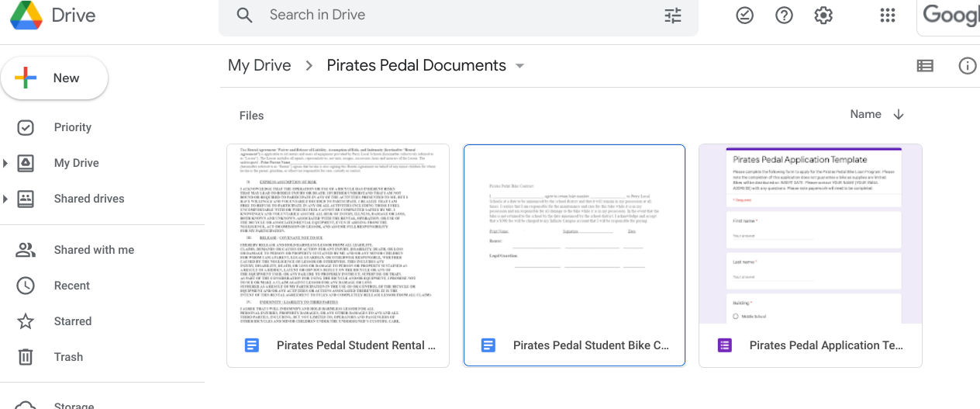Open the Help question mark icon
Image resolution: width=980 pixels, height=409 pixels.
click(784, 16)
